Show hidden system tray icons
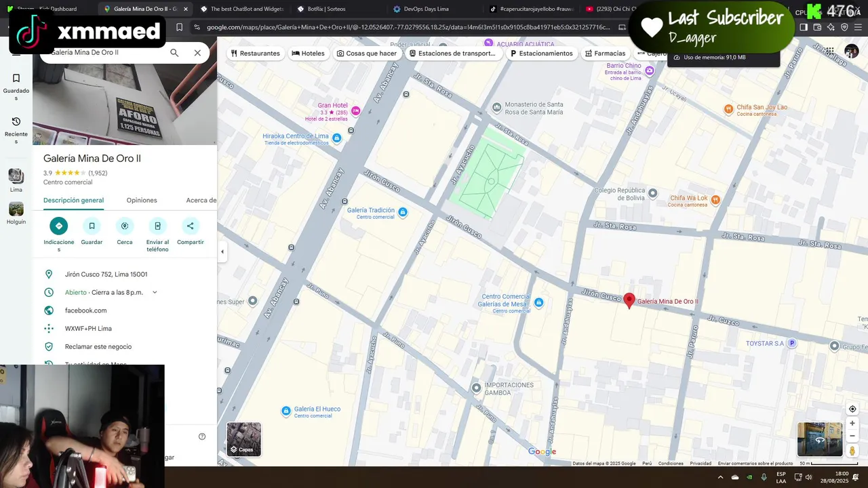 [x=720, y=477]
